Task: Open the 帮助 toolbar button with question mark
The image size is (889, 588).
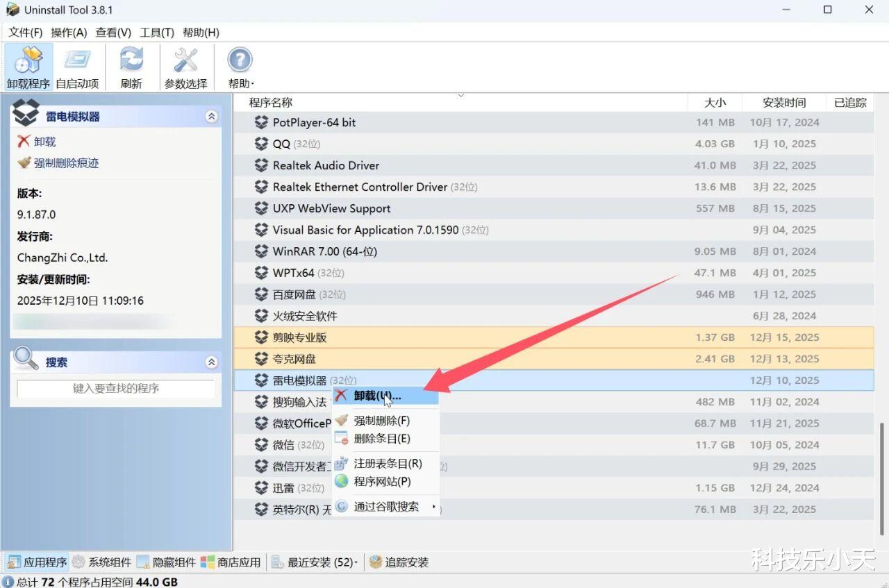Action: tap(240, 67)
